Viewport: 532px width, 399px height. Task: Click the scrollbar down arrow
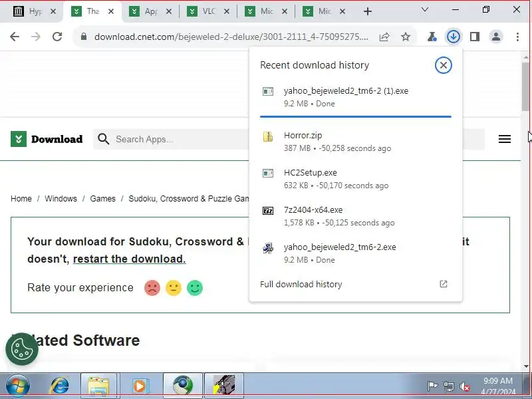point(526,366)
